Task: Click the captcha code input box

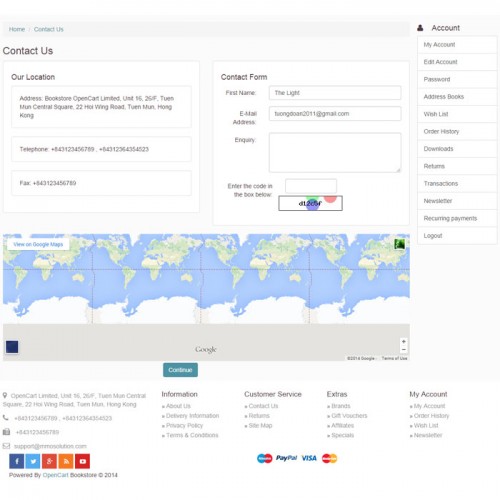Action: click(x=311, y=186)
